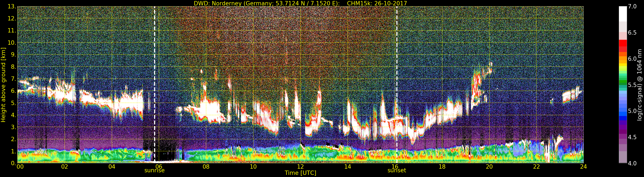Click the time tick label '18'
The width and height of the screenshot is (644, 177).
click(442, 167)
